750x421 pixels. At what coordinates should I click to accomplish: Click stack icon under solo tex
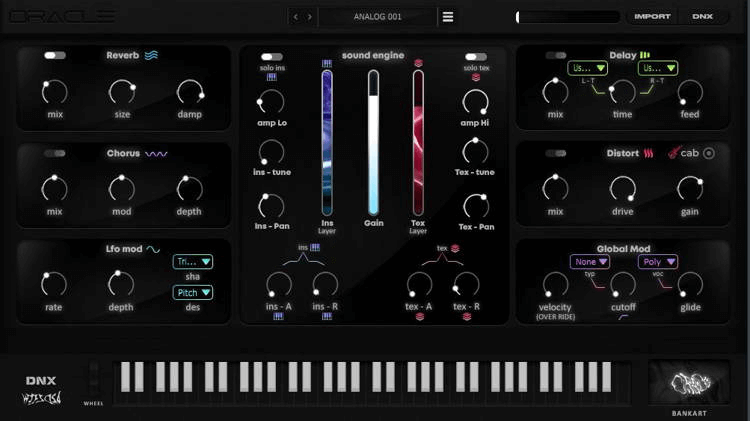(x=476, y=77)
